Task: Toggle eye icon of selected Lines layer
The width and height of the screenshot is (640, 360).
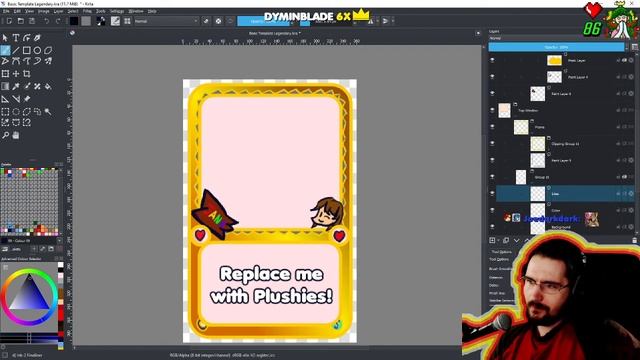Action: (492, 193)
